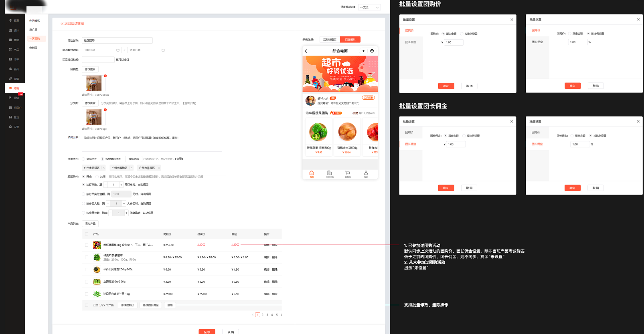
Task: Select 按订单实付金额 condition radio
Action: pos(83,194)
